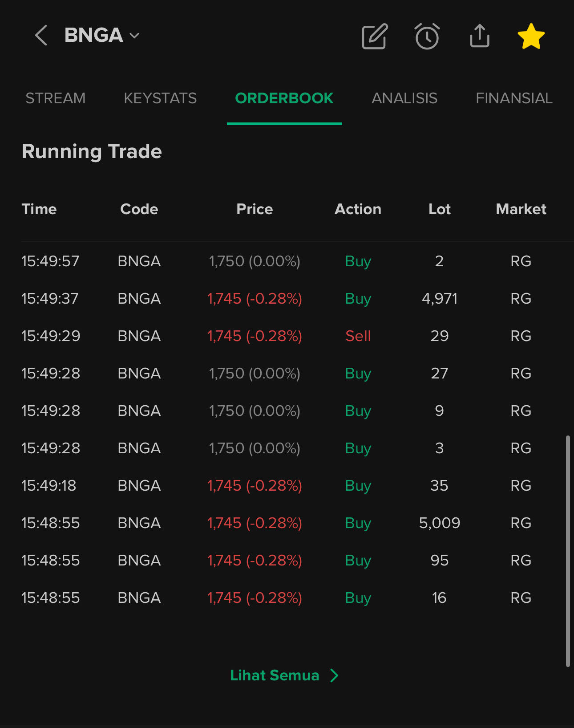Screen dimensions: 574x728
Task: Tap the back arrow icon
Action: pyautogui.click(x=41, y=36)
